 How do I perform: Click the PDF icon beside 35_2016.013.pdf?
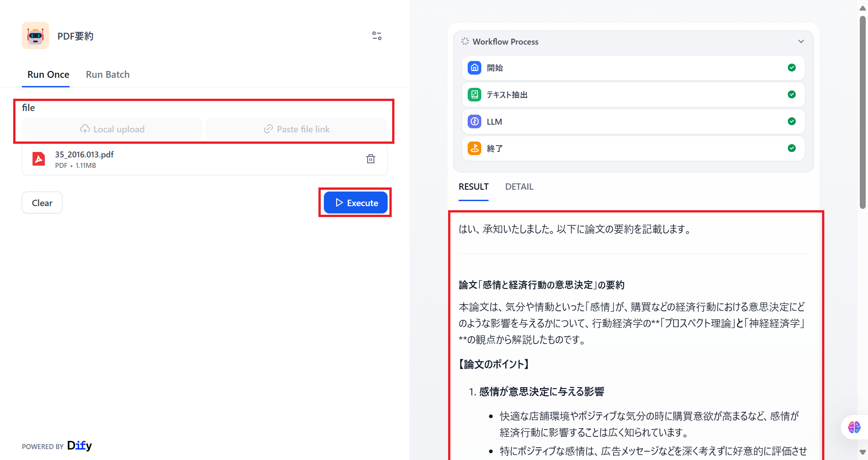click(x=39, y=159)
